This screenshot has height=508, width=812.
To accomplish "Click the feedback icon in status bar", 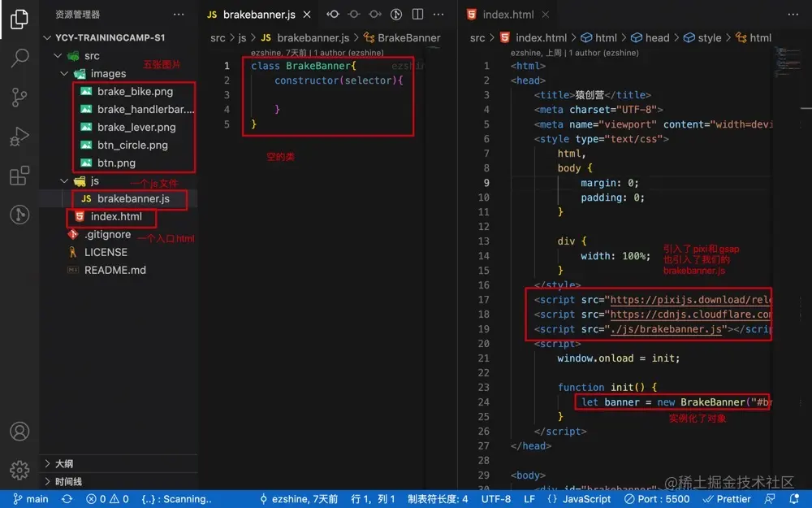I will point(770,499).
